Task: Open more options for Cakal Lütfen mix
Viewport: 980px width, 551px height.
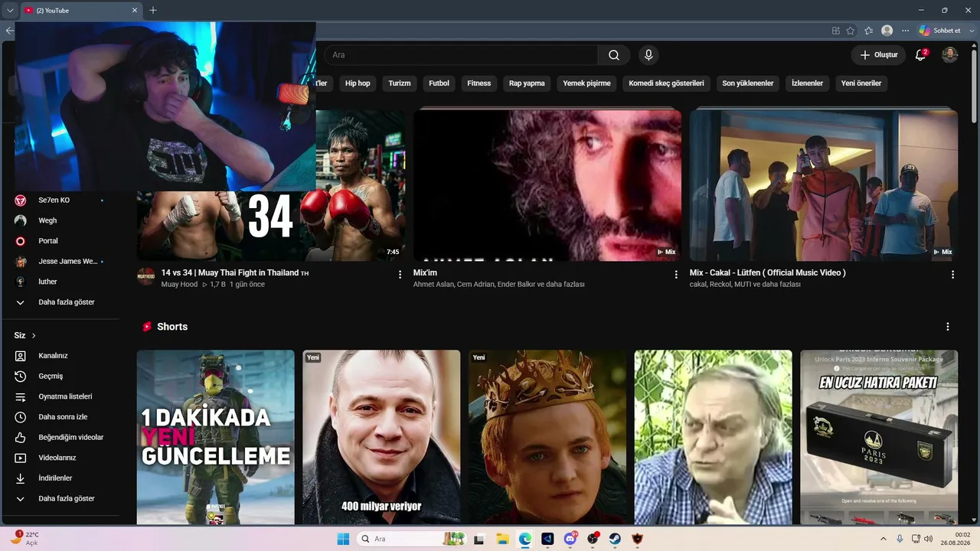Action: point(952,274)
